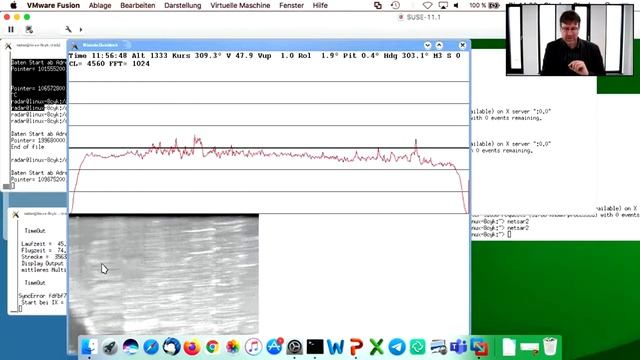The width and height of the screenshot is (640, 360).
Task: Click the X icon of lower-left terminal window
Action: pyautogui.click(x=16, y=214)
